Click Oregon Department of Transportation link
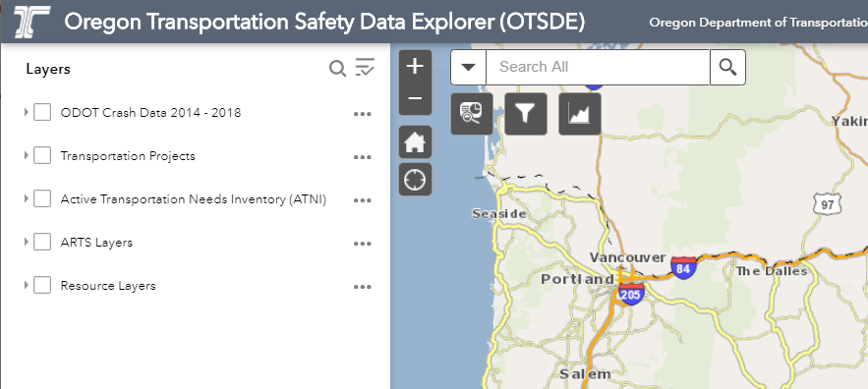 tap(758, 23)
